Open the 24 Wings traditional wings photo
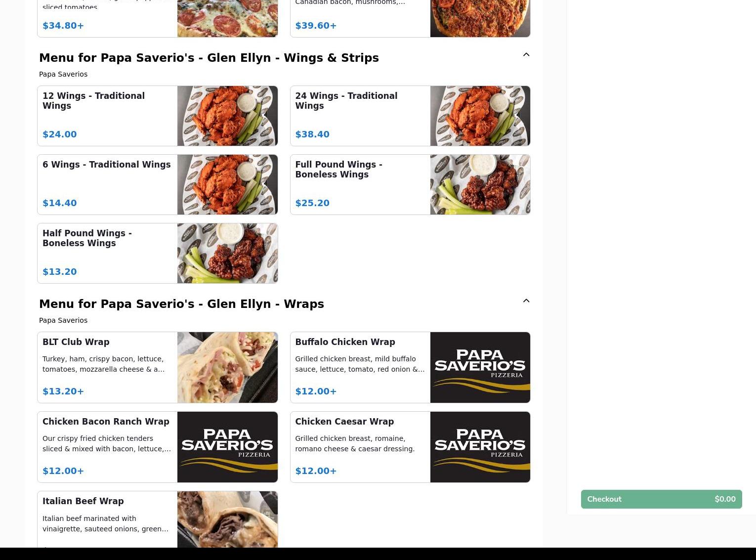The width and height of the screenshot is (756, 560). (480, 116)
